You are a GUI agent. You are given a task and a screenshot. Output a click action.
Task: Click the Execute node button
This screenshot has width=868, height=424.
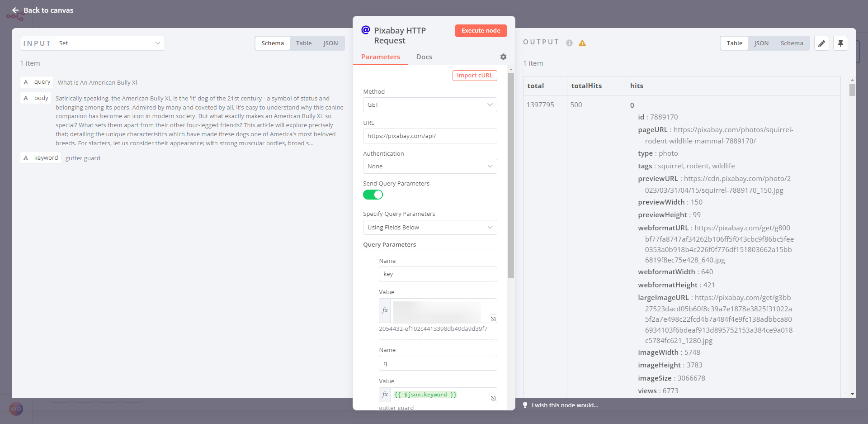click(481, 30)
